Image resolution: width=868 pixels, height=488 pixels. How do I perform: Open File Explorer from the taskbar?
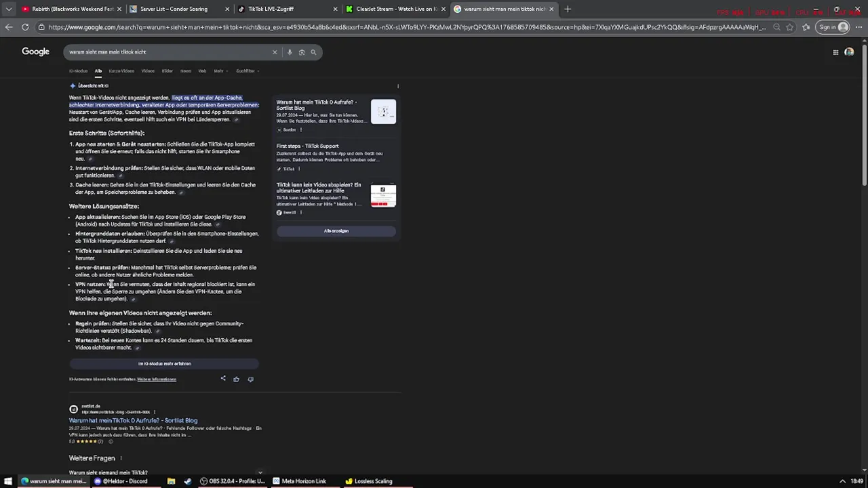pyautogui.click(x=171, y=481)
